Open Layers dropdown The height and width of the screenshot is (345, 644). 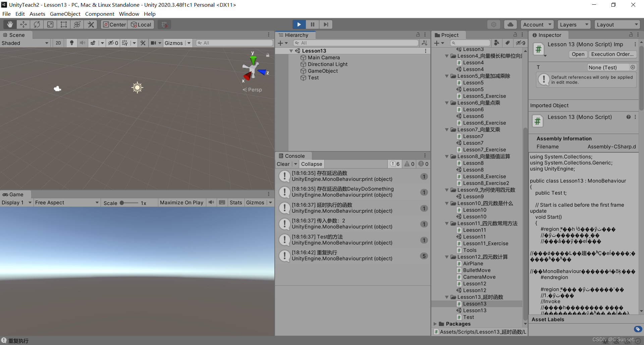pos(574,24)
